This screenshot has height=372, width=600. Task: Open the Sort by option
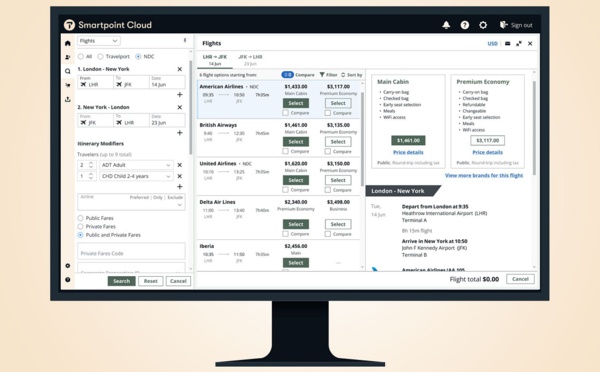(351, 75)
